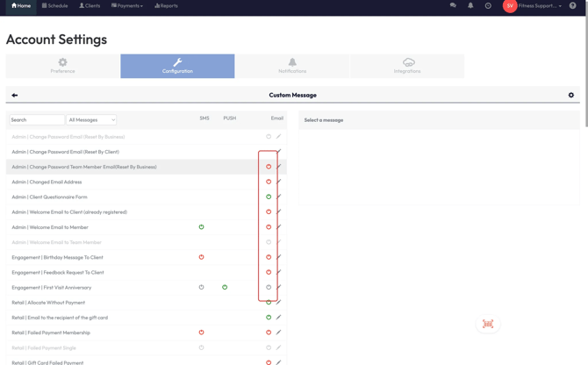Viewport: 588px width, 365px height.
Task: Click the Search messages input field
Action: pos(37,120)
